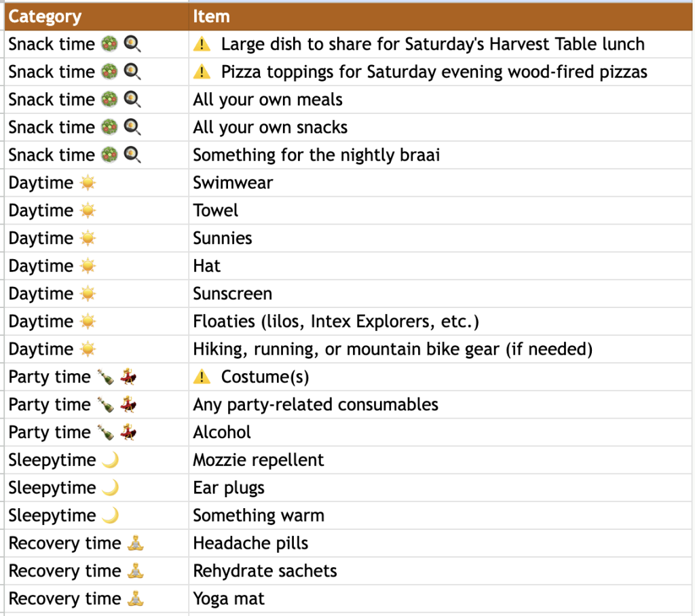695x616 pixels.
Task: Click the sun emoji in the Swimwear row
Action: pyautogui.click(x=88, y=183)
